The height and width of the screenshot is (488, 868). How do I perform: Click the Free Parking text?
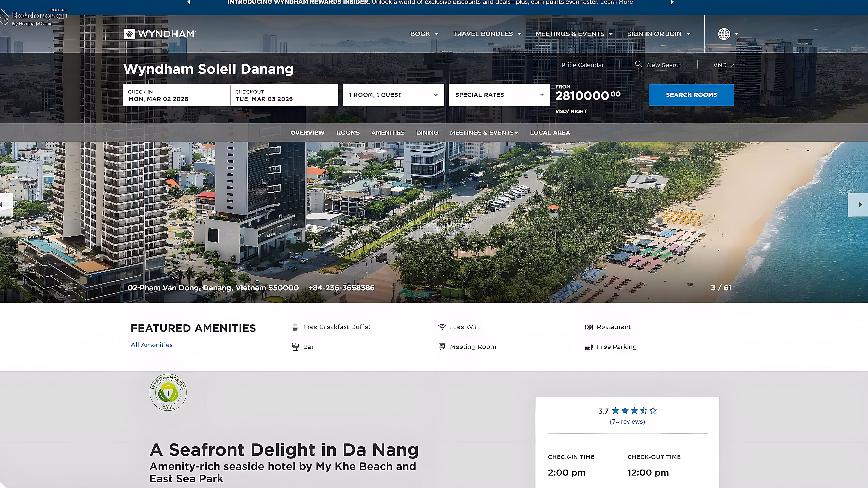tap(616, 347)
